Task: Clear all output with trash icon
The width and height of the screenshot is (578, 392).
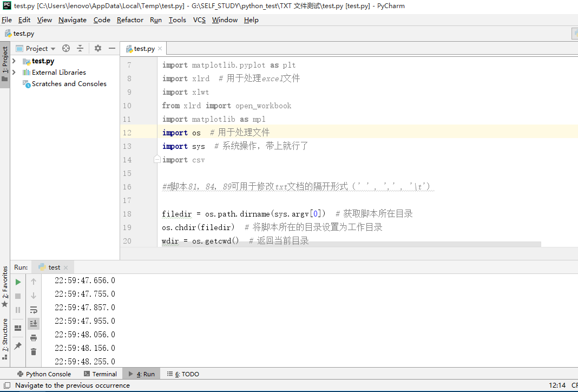Action: coord(34,352)
